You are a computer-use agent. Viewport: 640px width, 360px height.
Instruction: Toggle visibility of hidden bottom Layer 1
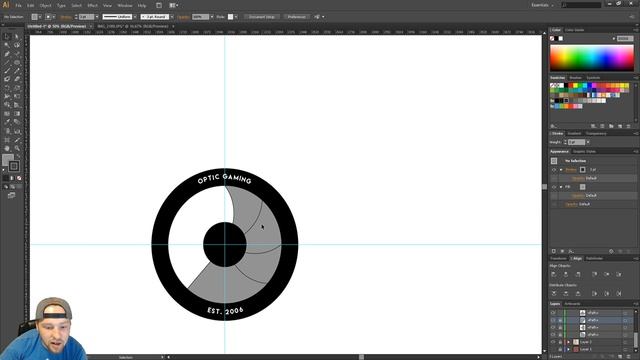coord(553,349)
